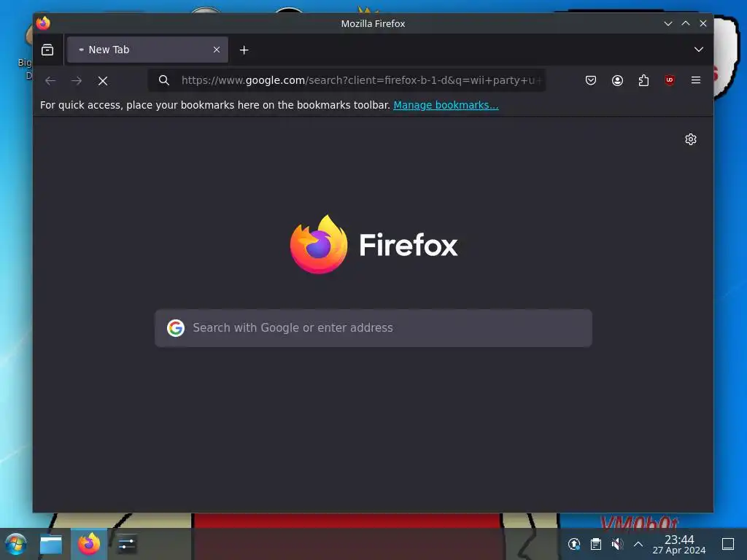Open clipboard tray icon
This screenshot has height=560, width=747.
tap(595, 544)
